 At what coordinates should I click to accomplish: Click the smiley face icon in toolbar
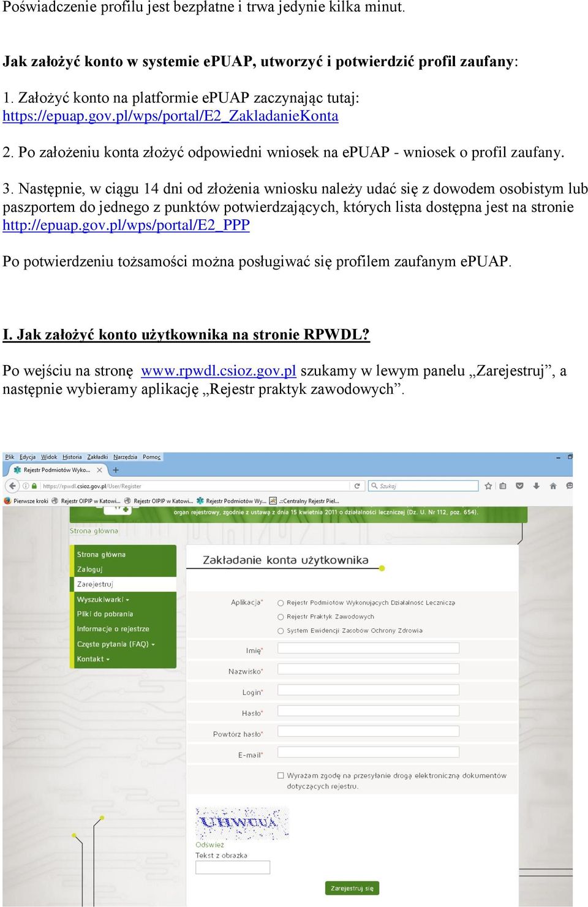(x=569, y=486)
